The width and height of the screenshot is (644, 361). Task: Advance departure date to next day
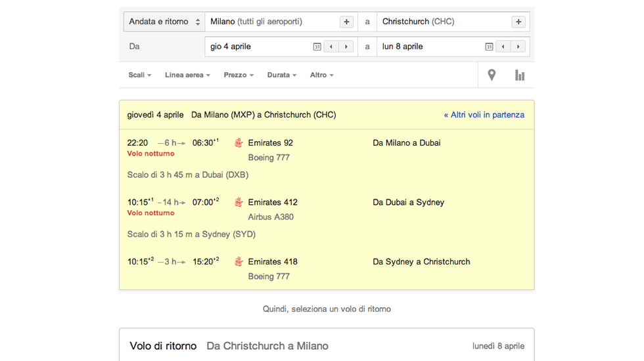(346, 47)
